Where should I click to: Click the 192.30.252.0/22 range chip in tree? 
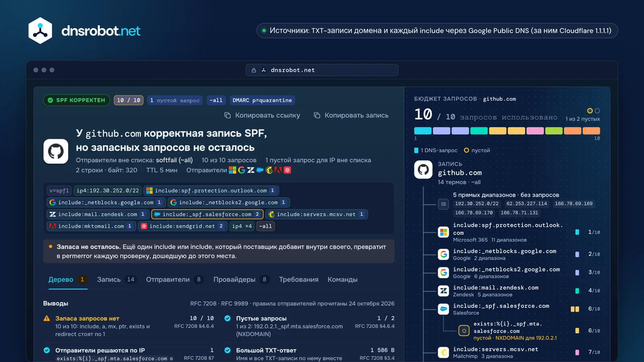click(x=477, y=204)
